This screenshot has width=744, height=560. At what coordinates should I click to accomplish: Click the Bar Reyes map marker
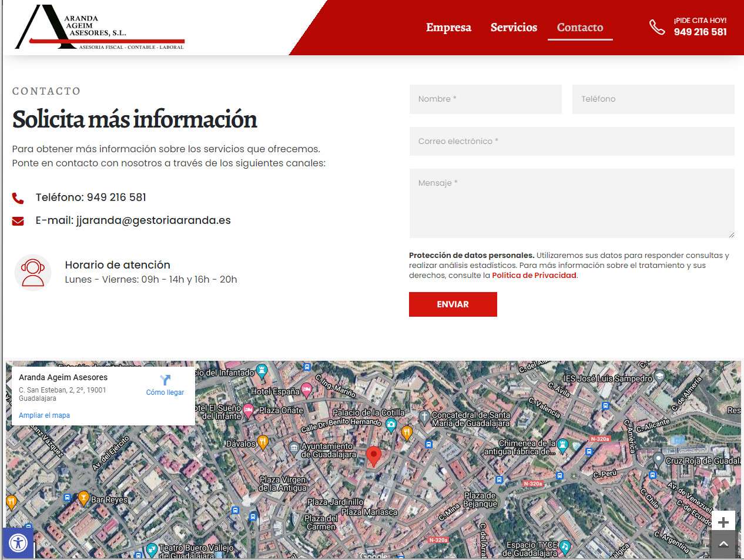[84, 498]
